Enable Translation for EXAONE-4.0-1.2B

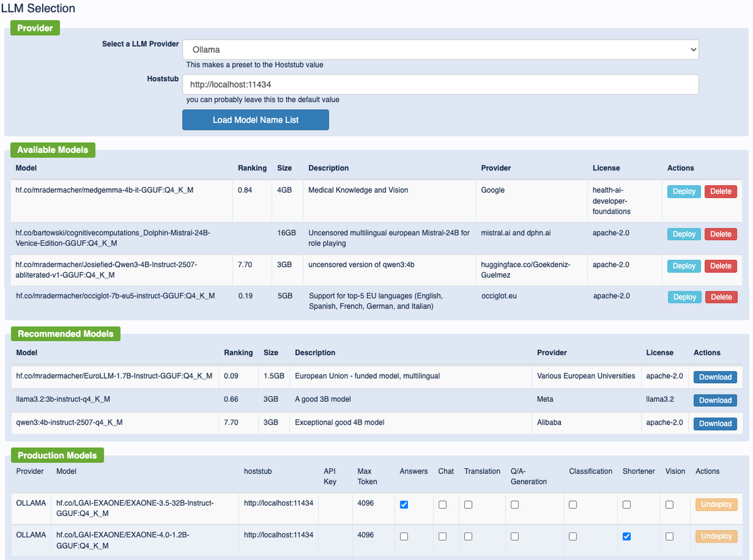click(468, 536)
